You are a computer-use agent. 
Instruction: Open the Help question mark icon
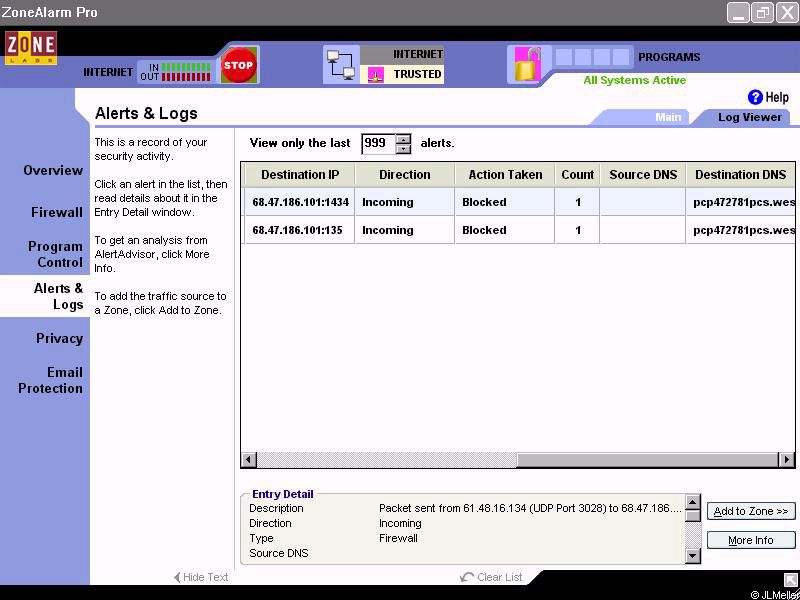coord(755,97)
